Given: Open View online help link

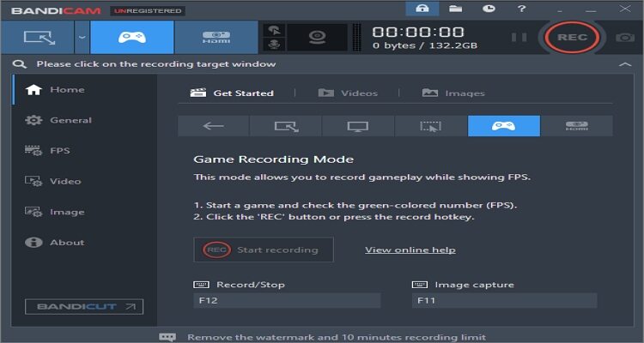Looking at the screenshot, I should [410, 250].
